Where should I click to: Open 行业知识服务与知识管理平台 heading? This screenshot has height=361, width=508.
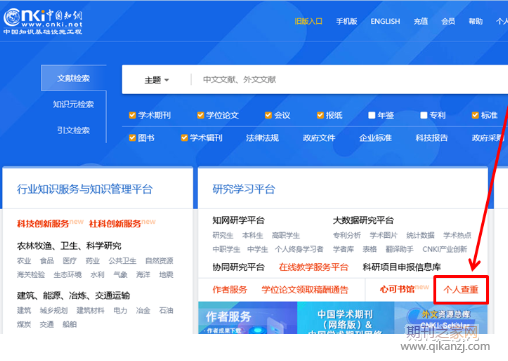coord(85,189)
